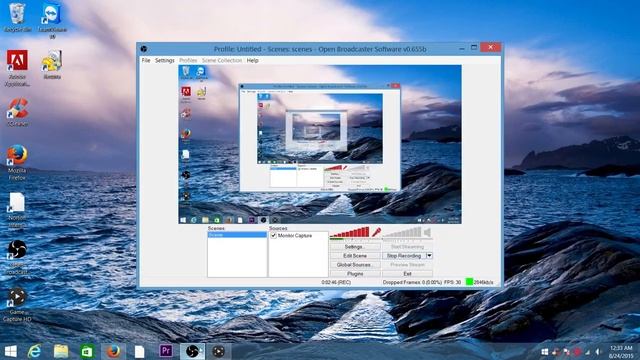Open Global Sources...
The height and width of the screenshot is (360, 640).
pyautogui.click(x=355, y=264)
